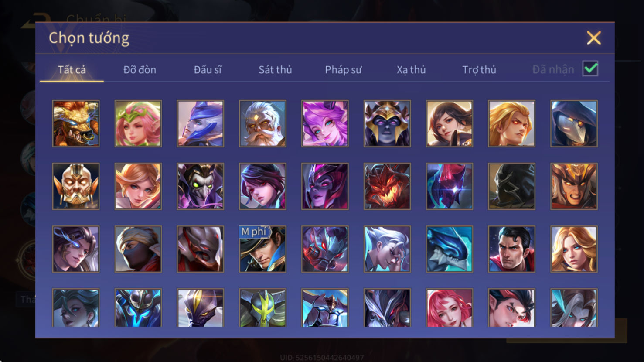This screenshot has height=362, width=644.
Task: Filter heroes by 'Xạ thủ'
Action: point(411,70)
